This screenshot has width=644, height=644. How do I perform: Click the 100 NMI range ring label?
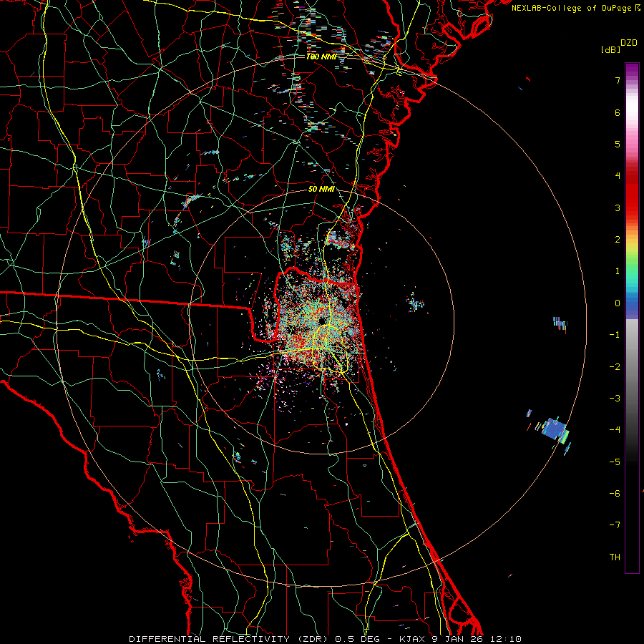tap(321, 57)
